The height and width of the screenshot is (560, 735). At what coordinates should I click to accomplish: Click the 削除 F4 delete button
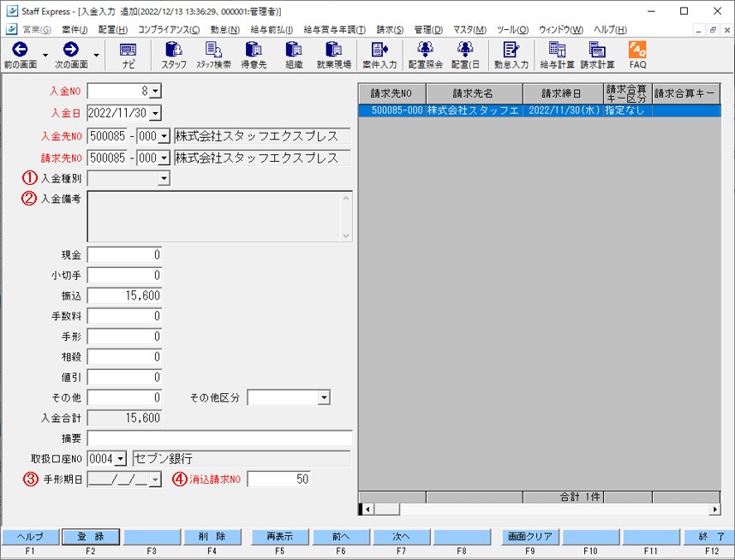pyautogui.click(x=212, y=537)
